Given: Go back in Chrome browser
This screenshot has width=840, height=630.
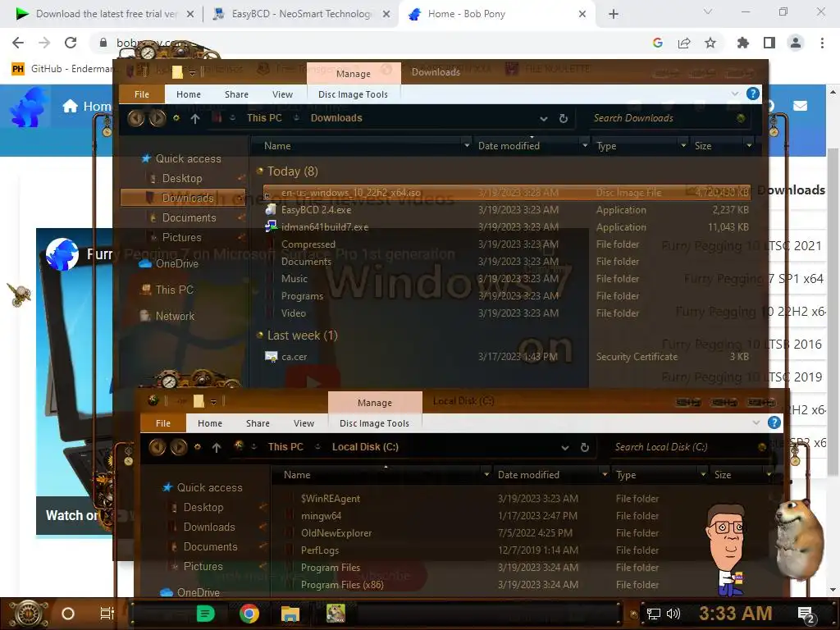Looking at the screenshot, I should coord(18,43).
